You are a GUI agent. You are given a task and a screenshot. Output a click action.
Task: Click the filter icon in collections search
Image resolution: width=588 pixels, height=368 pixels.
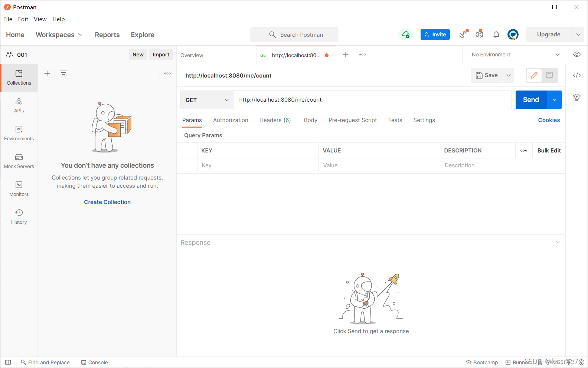click(63, 73)
